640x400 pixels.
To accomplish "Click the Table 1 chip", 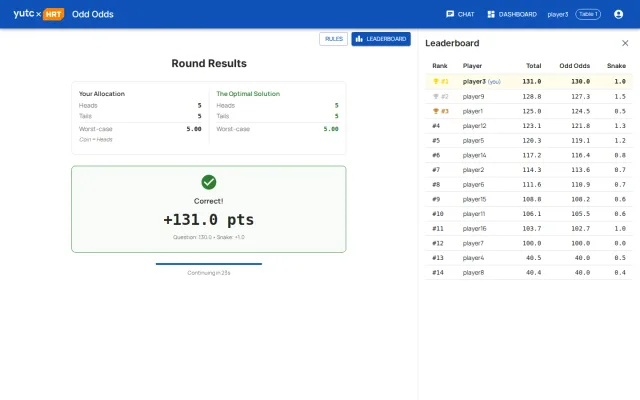I will coord(588,14).
